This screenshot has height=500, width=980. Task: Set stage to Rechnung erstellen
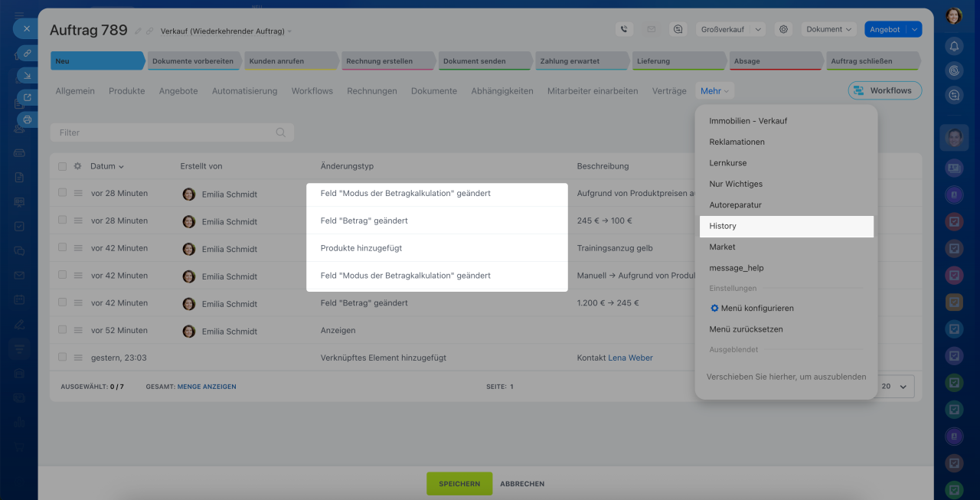pos(387,61)
